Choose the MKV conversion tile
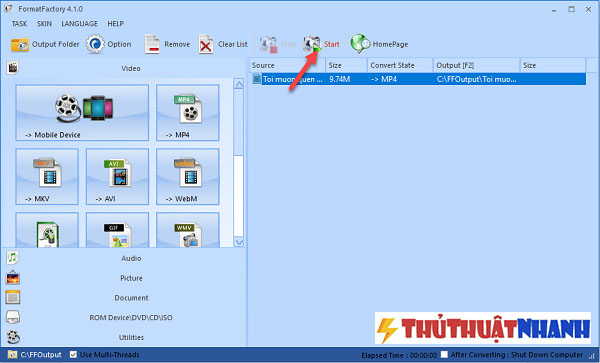The height and width of the screenshot is (363, 600). [47, 177]
